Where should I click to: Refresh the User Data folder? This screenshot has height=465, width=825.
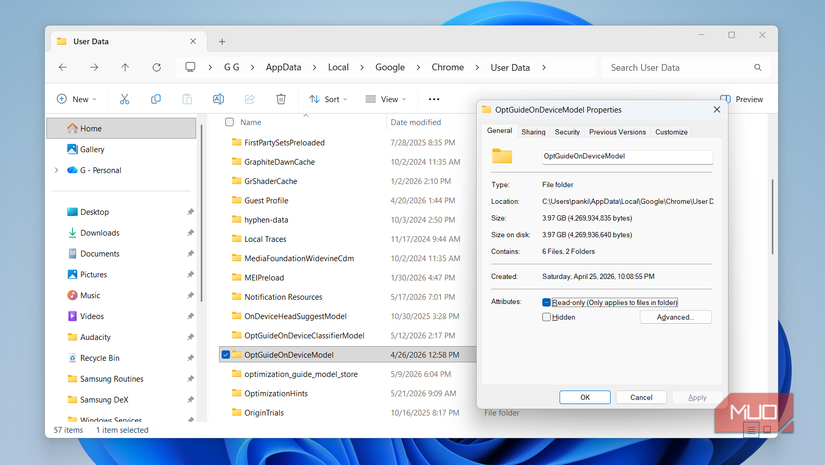click(x=156, y=67)
